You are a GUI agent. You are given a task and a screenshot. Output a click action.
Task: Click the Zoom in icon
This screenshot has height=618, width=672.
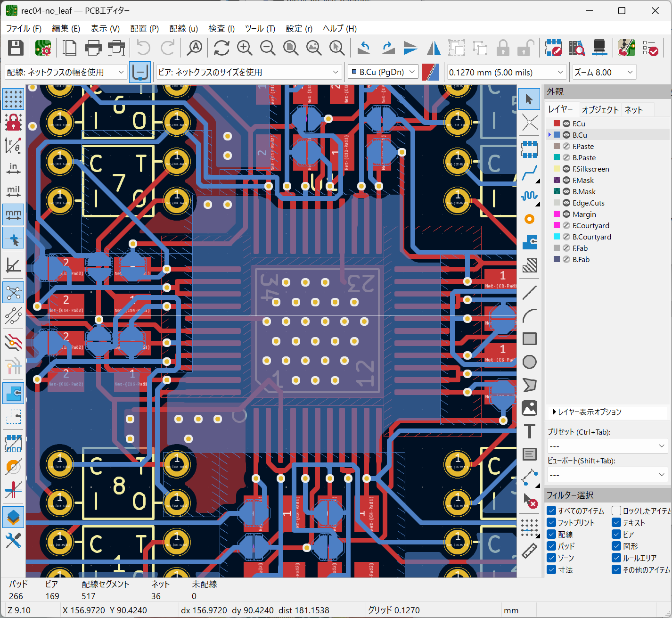[245, 48]
